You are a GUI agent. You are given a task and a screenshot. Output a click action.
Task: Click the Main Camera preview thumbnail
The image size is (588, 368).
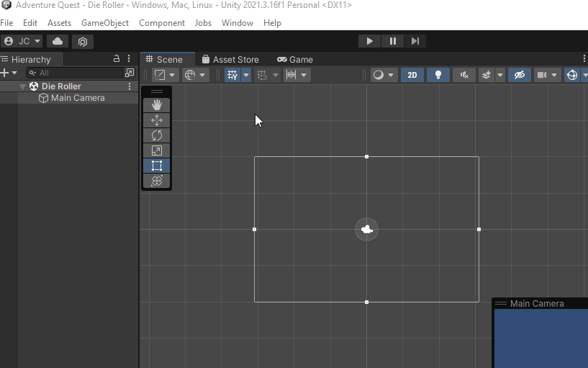[541, 338]
